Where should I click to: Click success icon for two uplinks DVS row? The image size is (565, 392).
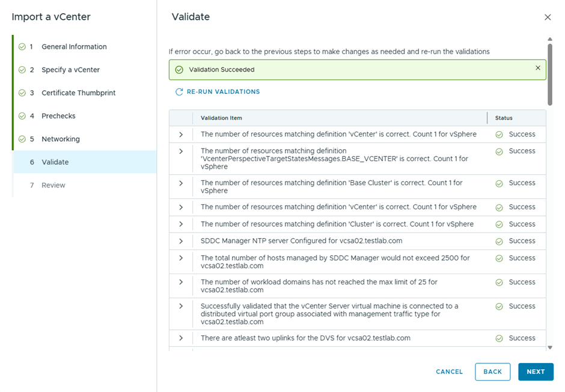(x=499, y=338)
